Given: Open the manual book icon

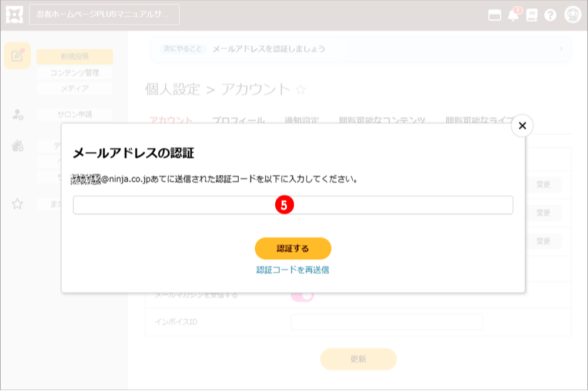Looking at the screenshot, I should coord(532,15).
